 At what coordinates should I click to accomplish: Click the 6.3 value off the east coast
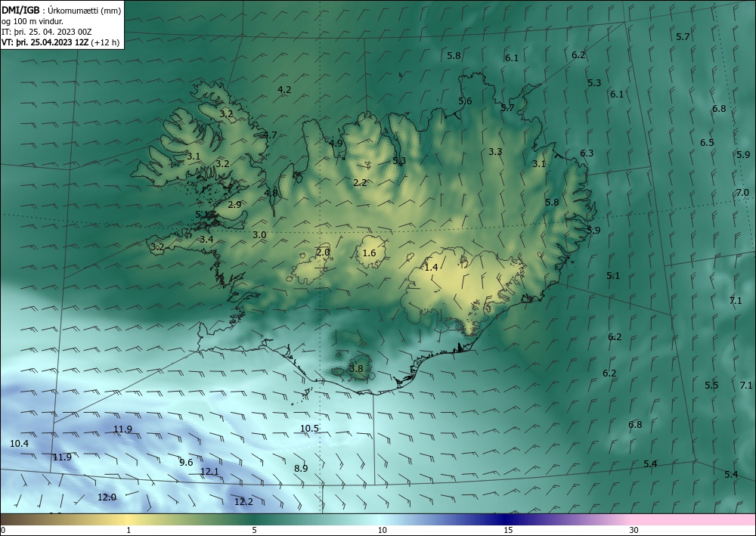[x=587, y=153]
